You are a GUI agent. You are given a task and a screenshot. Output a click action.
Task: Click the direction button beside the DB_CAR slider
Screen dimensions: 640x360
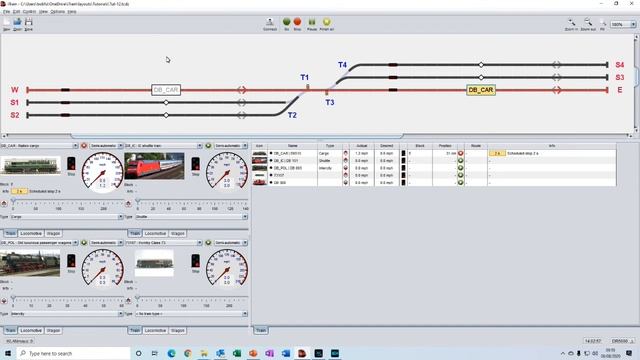[x=4, y=203]
